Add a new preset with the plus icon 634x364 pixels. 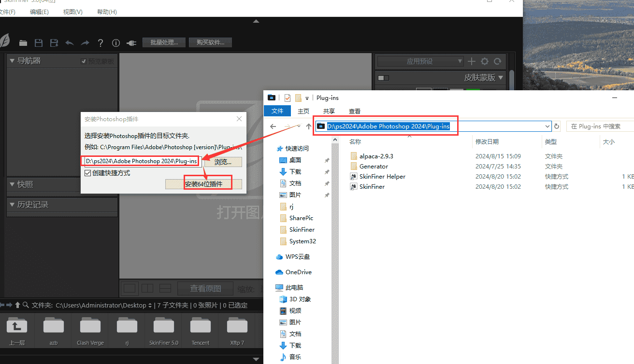(472, 61)
